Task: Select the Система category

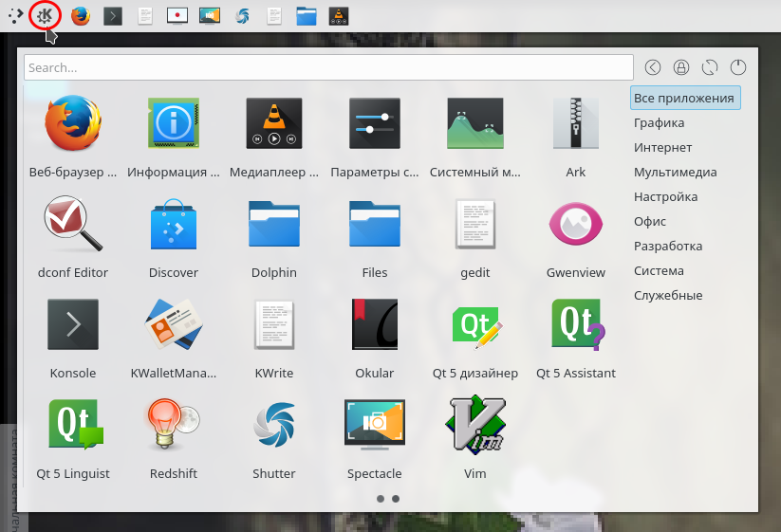Action: (x=659, y=270)
